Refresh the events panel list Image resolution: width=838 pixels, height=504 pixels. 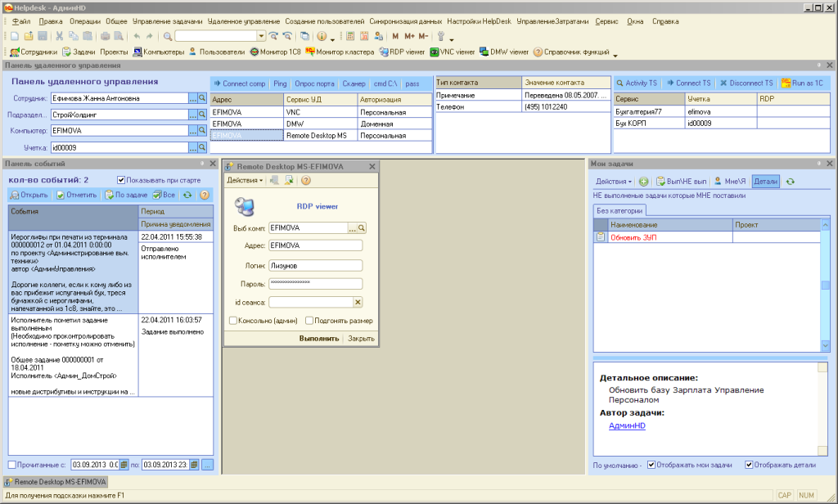click(x=187, y=196)
